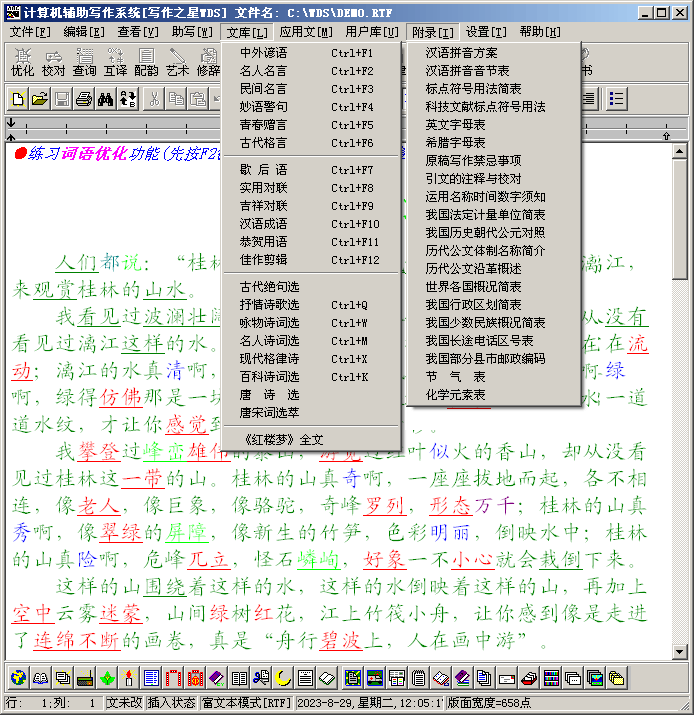Select 汉语拼音方案 in 附录 menu
This screenshot has height=715, width=694.
point(494,53)
